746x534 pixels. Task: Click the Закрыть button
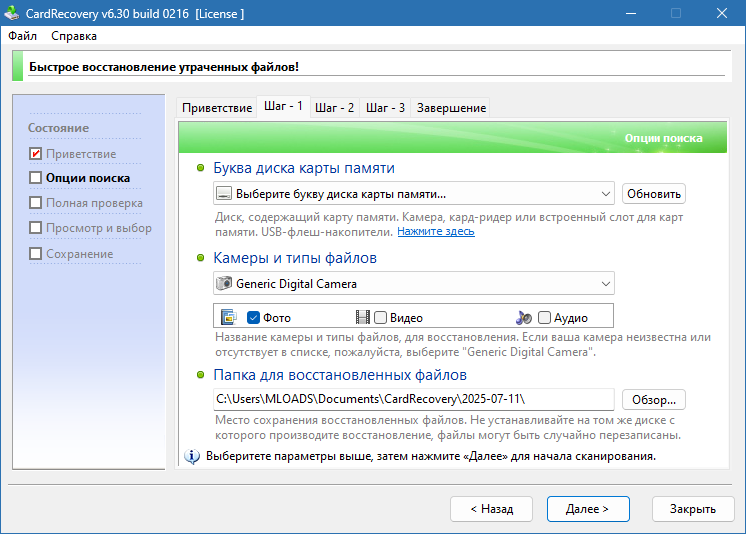click(x=693, y=509)
